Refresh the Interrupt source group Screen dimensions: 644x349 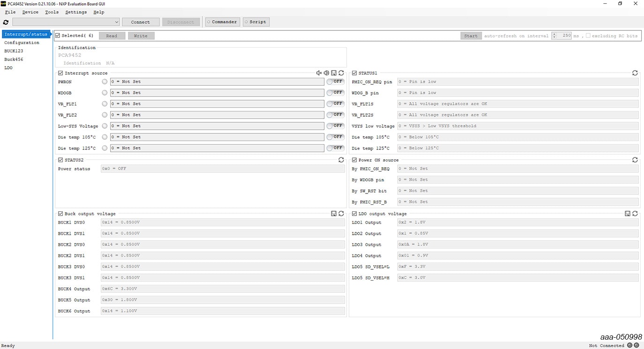pyautogui.click(x=341, y=73)
